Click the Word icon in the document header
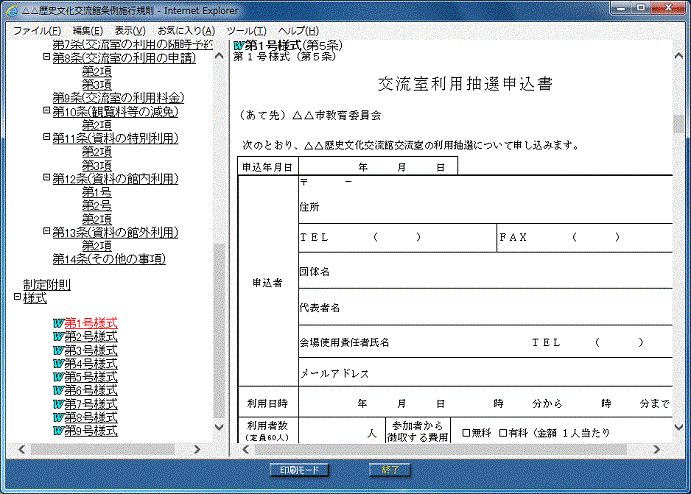691x494 pixels. (238, 46)
